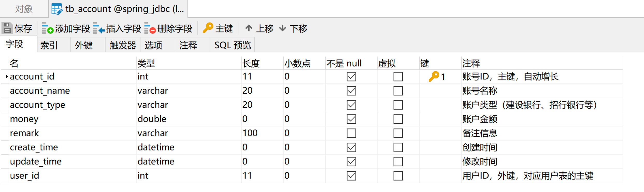Click the key icon in account_id row
The image size is (644, 192).
point(434,77)
